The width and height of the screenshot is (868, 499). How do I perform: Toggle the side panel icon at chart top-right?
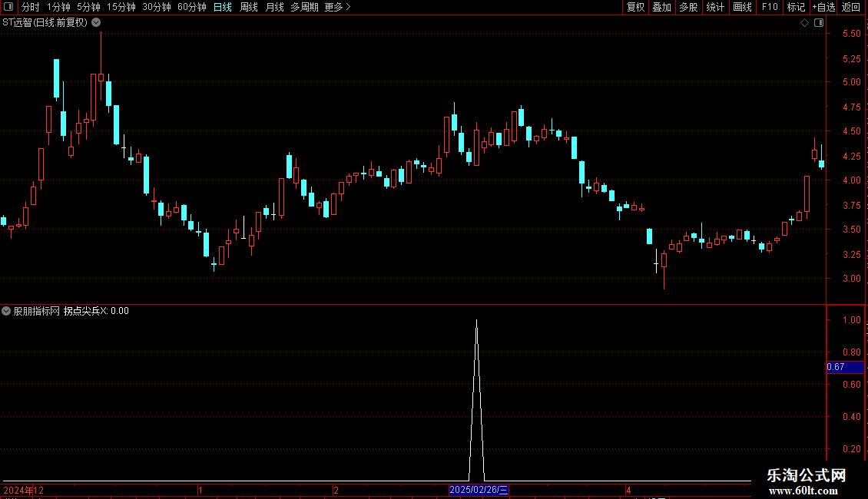click(x=819, y=23)
